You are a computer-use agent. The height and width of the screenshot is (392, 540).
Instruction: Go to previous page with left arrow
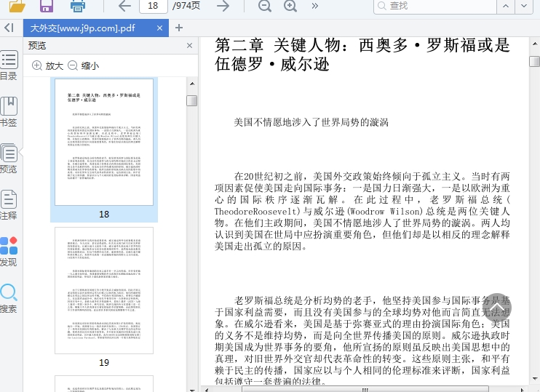pyautogui.click(x=124, y=6)
